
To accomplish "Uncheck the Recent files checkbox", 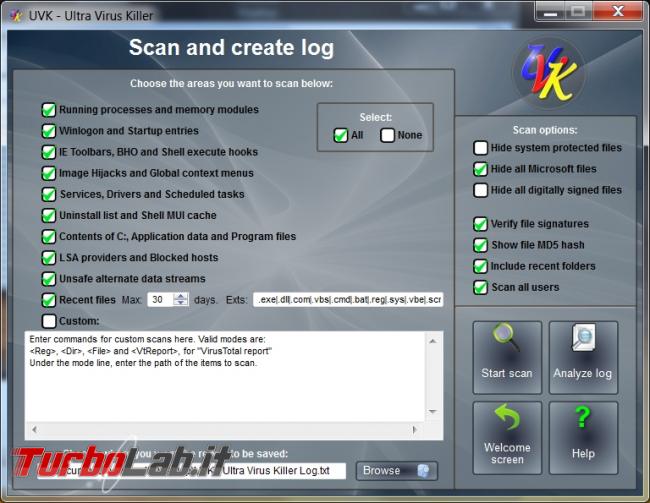I will pos(49,300).
